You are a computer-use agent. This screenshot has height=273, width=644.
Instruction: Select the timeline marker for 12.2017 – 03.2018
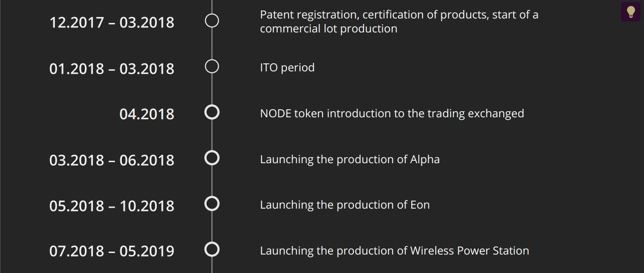(212, 21)
